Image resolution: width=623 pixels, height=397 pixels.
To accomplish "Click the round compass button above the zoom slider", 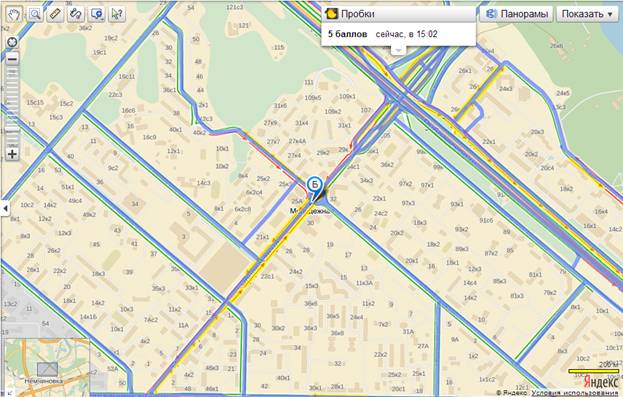I will (x=12, y=42).
